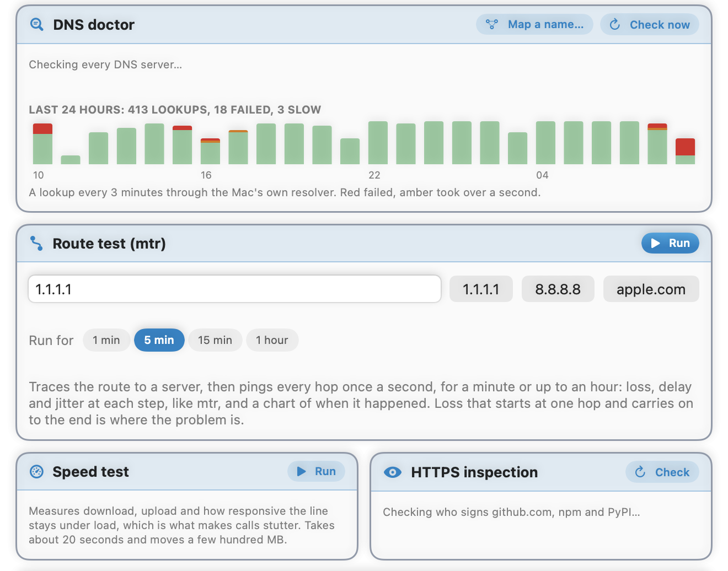Select the 5 min run duration
This screenshot has height=571, width=728.
(x=159, y=340)
